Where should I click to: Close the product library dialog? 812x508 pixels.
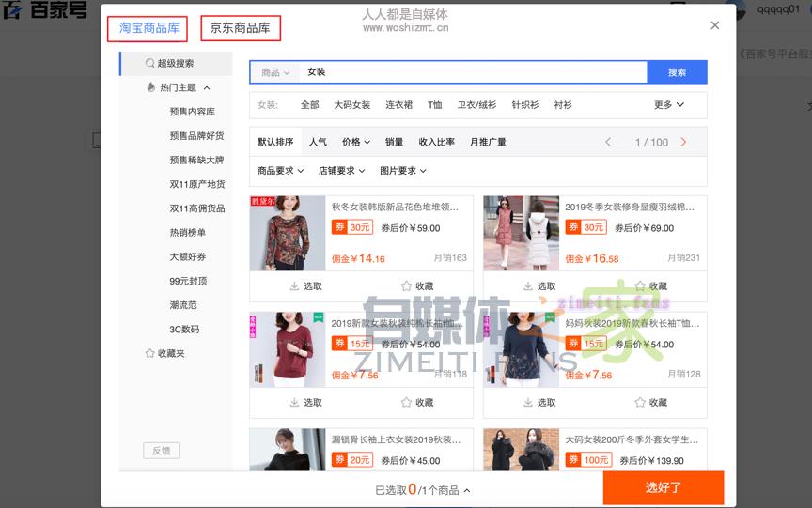715,25
